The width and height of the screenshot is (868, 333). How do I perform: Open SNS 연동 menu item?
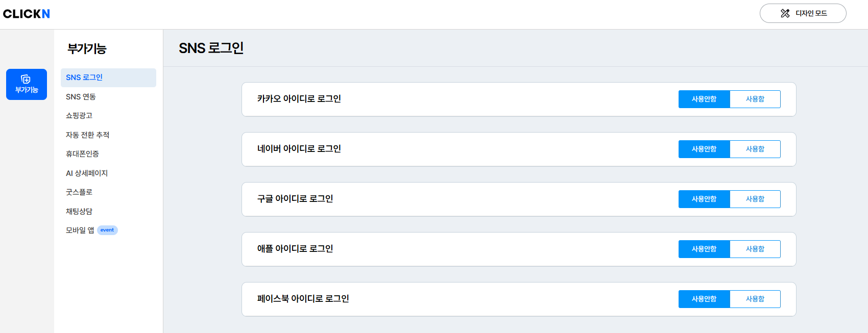click(x=81, y=97)
